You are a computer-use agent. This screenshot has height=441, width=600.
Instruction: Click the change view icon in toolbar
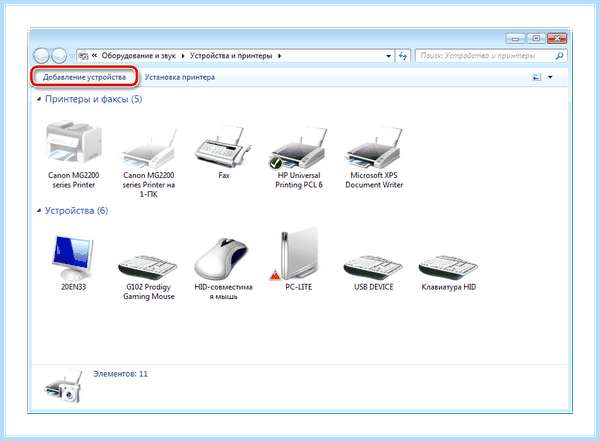point(537,77)
